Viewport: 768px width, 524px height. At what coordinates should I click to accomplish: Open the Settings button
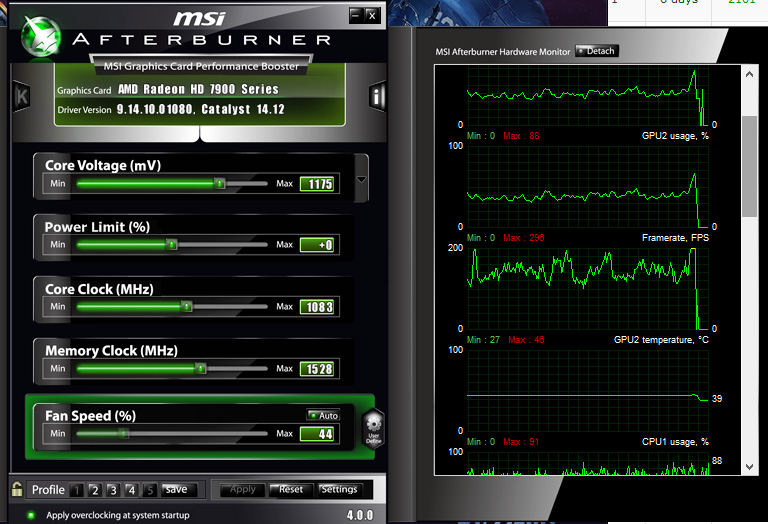[x=339, y=490]
